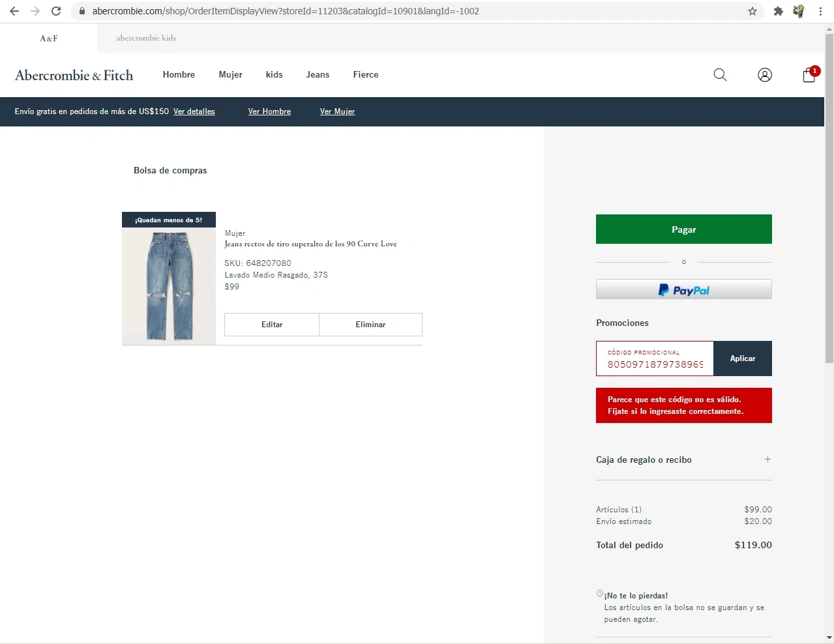Click the page vertical scrollbar

click(x=829, y=199)
